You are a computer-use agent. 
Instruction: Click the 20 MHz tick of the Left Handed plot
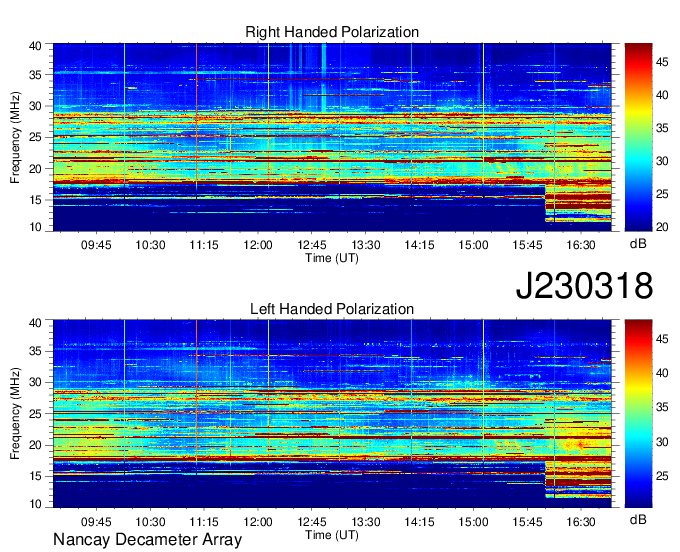(35, 445)
